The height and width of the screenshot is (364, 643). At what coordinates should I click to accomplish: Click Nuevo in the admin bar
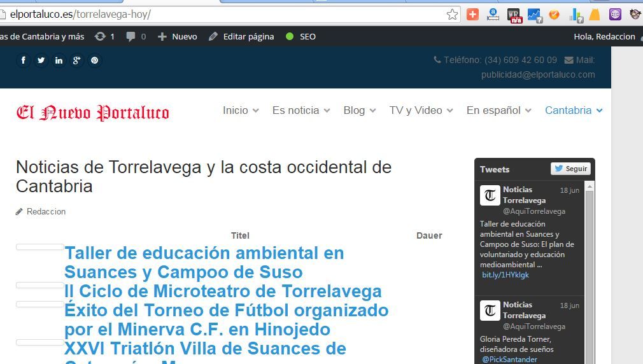[x=177, y=36]
